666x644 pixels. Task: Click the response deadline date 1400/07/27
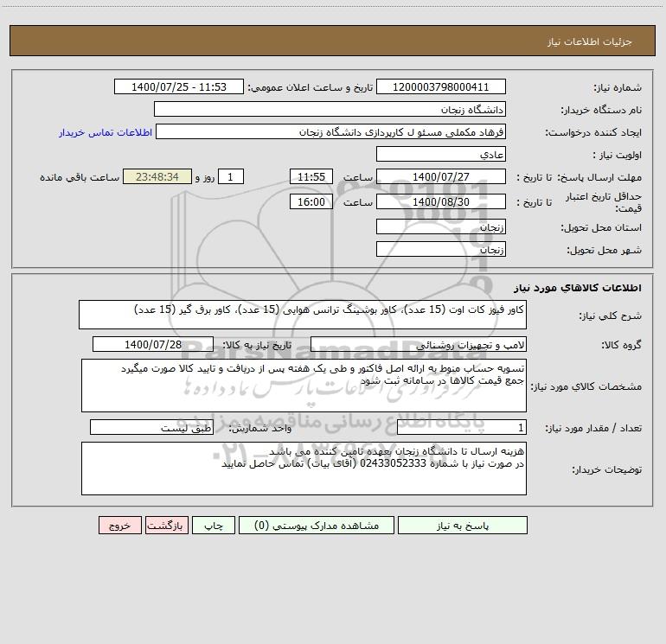tap(441, 176)
